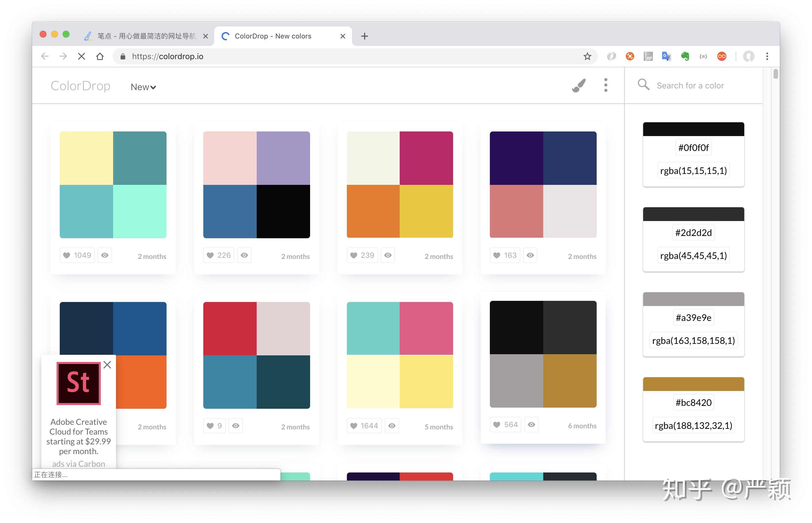The image size is (812, 523).
Task: Open the Evernote elephant extension
Action: [685, 56]
